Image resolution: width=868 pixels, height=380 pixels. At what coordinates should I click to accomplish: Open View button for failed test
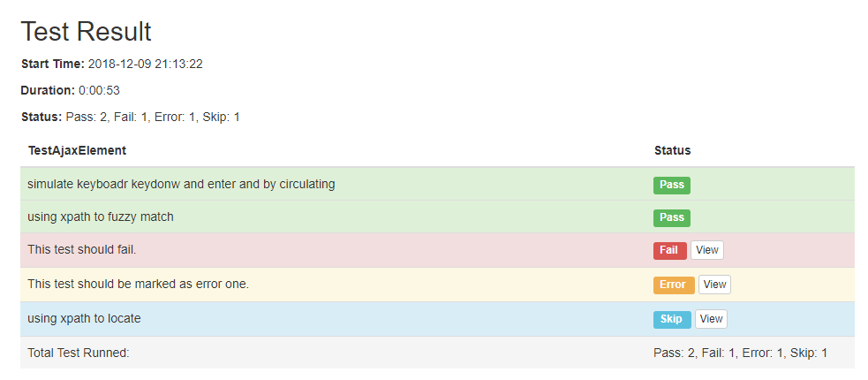[x=707, y=250]
